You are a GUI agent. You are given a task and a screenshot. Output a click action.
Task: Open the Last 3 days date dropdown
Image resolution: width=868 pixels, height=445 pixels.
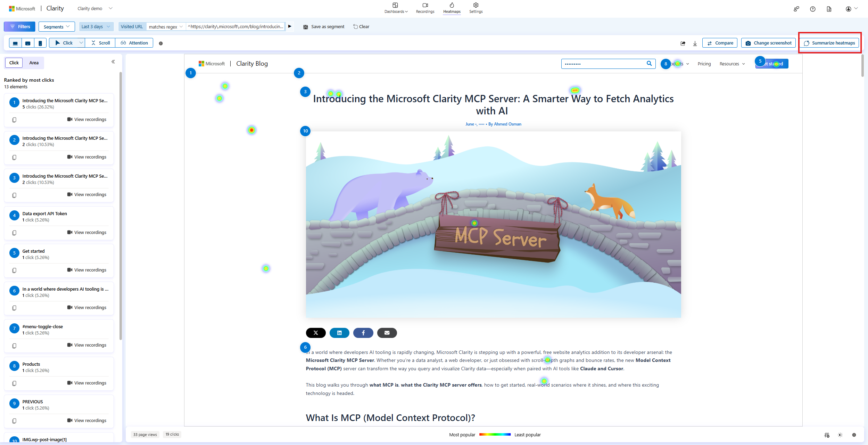[96, 27]
